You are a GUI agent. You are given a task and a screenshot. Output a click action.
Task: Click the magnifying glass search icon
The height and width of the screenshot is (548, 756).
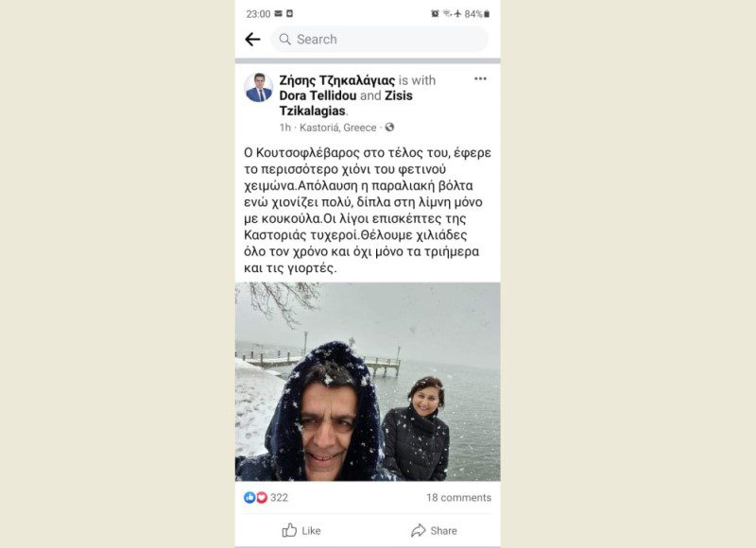pos(285,39)
